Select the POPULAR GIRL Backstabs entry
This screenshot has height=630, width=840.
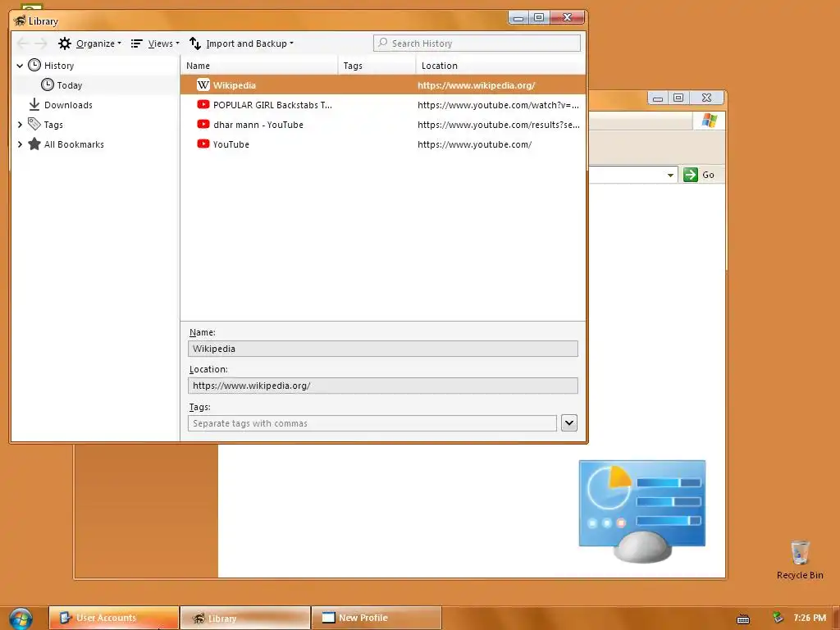click(x=383, y=105)
